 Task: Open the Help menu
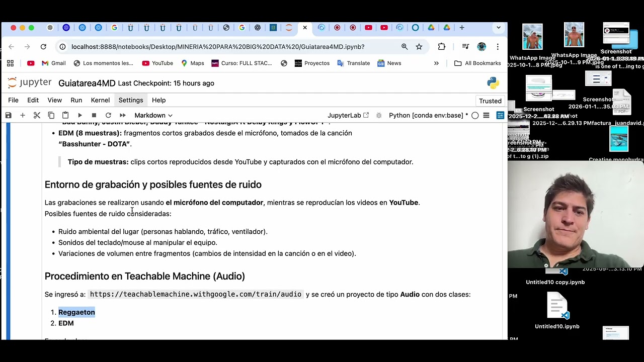(158, 100)
